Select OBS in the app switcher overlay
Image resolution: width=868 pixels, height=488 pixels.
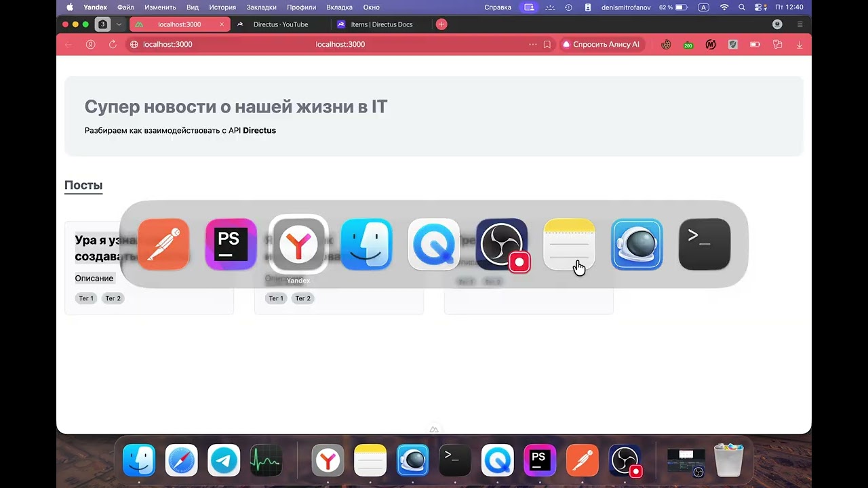(x=502, y=244)
